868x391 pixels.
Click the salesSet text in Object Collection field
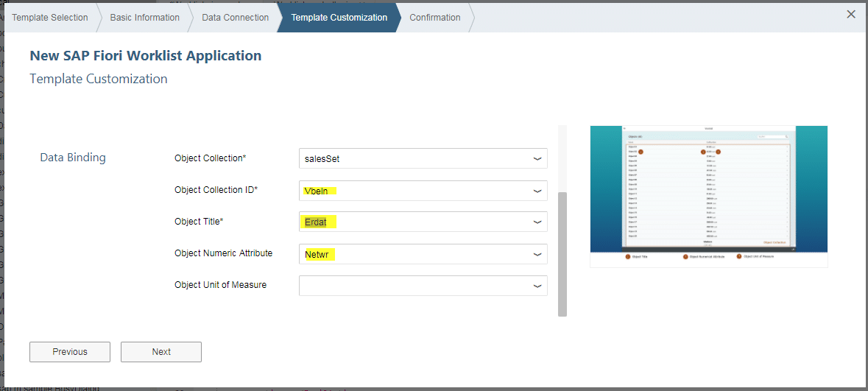322,158
